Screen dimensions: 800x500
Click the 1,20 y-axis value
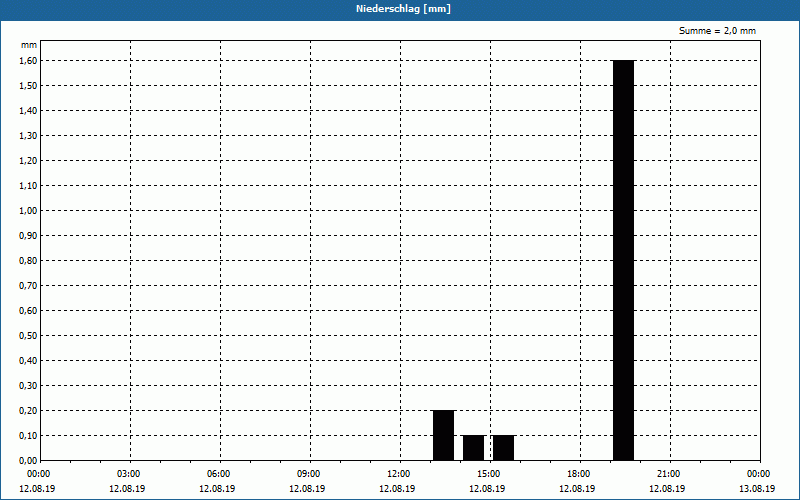(x=28, y=160)
